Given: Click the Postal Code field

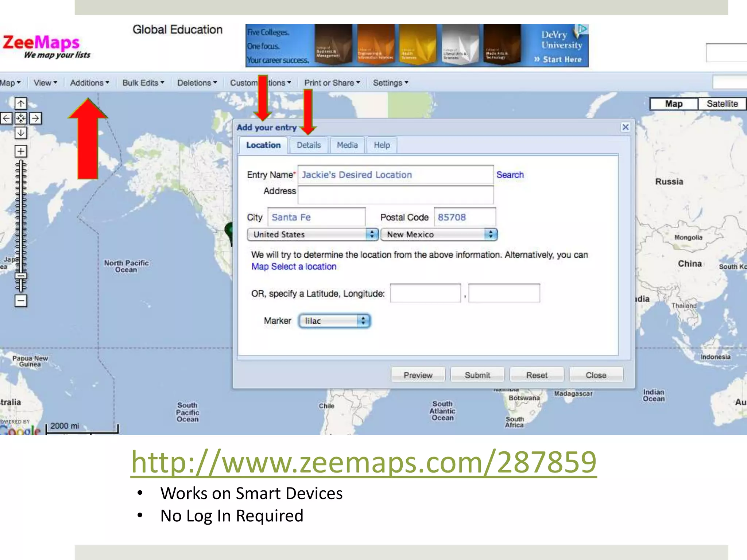Looking at the screenshot, I should 465,217.
